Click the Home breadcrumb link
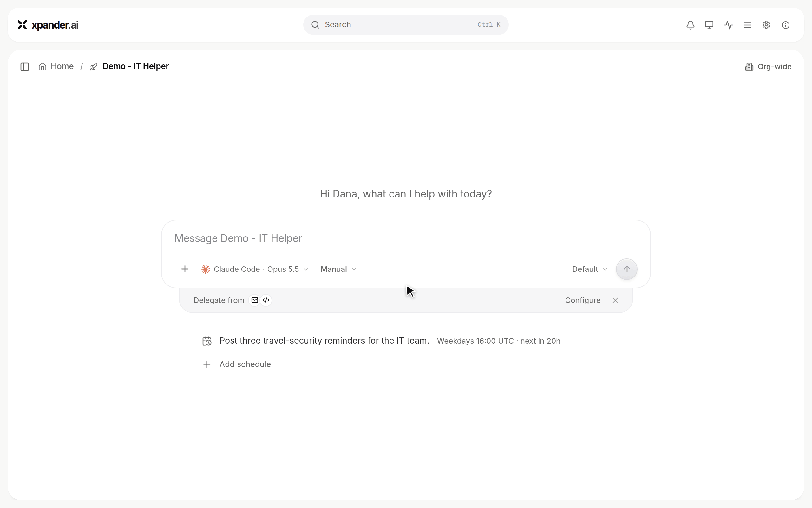This screenshot has height=508, width=812. pyautogui.click(x=56, y=67)
